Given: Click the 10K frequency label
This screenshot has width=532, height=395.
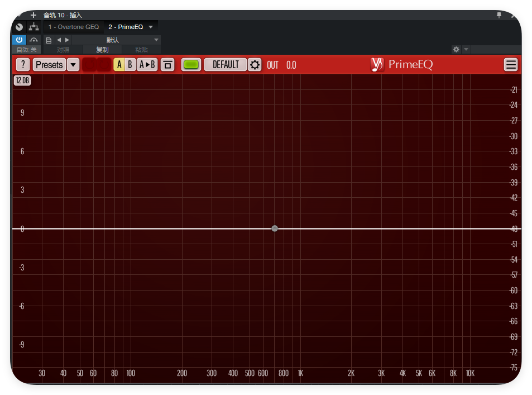Looking at the screenshot, I should (x=470, y=373).
